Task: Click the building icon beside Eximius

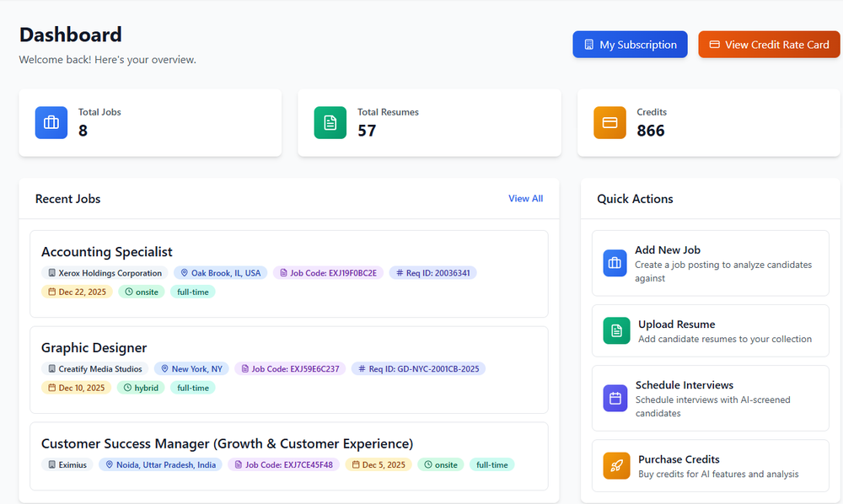Action: click(51, 464)
